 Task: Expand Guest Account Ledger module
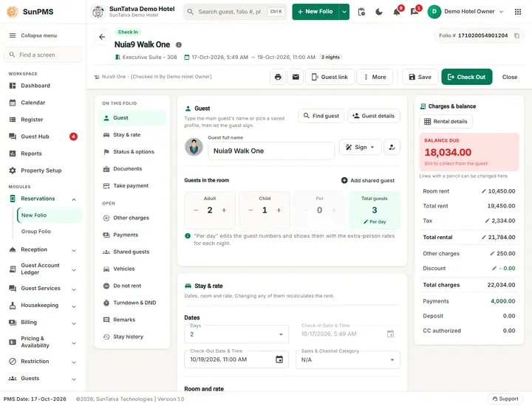point(74,270)
